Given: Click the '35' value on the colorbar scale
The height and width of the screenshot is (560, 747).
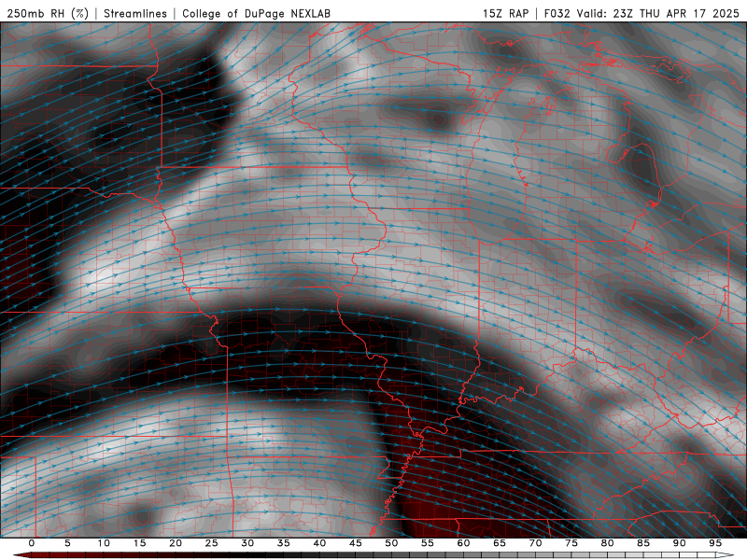Looking at the screenshot, I should 284,543.
